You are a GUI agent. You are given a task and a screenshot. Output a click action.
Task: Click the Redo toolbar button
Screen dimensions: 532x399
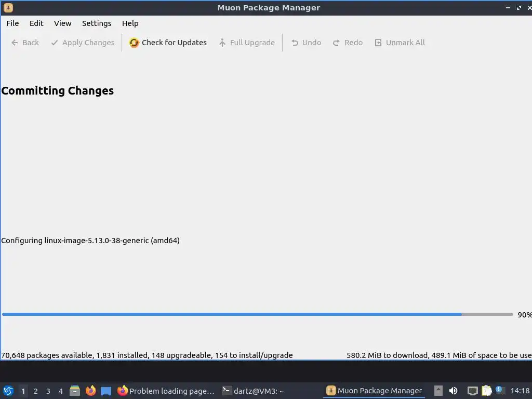click(348, 43)
